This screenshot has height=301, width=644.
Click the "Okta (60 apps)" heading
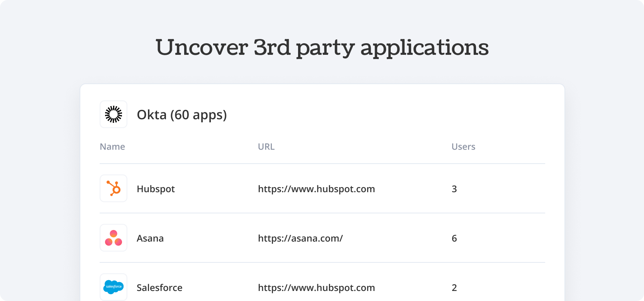182,115
